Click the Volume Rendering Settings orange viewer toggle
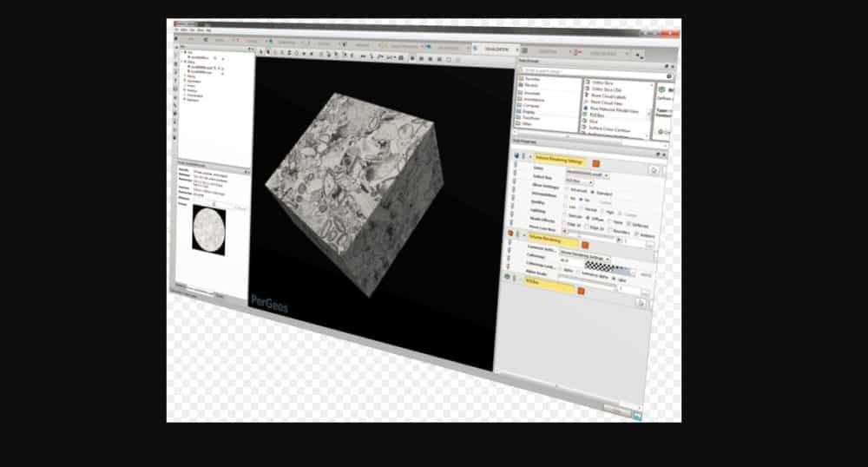Viewport: 868px width, 467px height. [595, 162]
